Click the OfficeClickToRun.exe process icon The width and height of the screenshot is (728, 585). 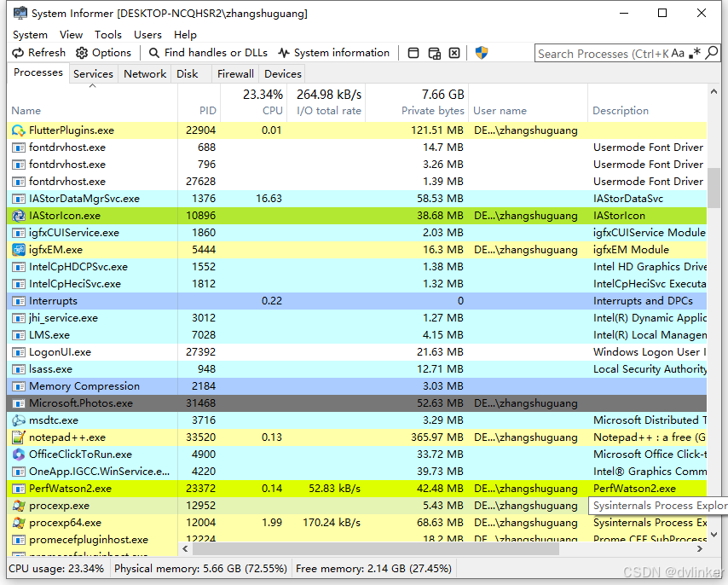19,455
